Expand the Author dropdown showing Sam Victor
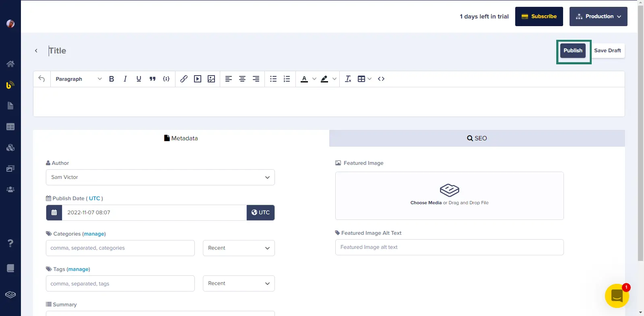 (160, 177)
